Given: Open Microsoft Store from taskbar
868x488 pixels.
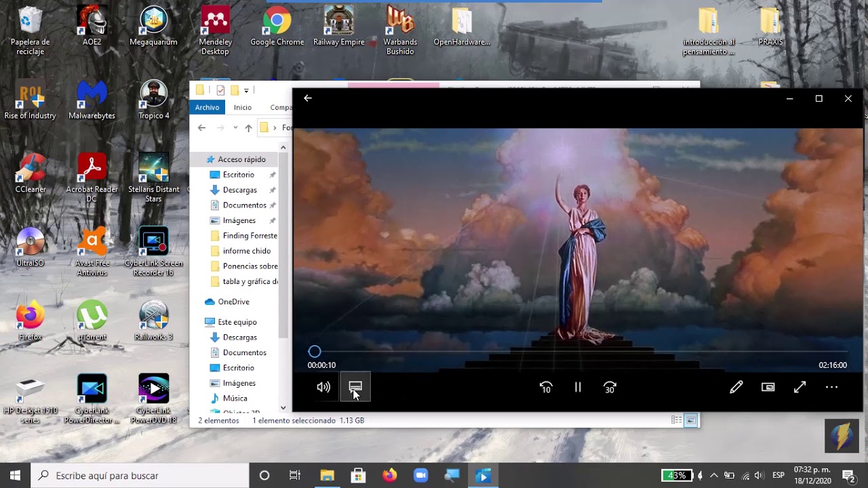Looking at the screenshot, I should point(358,476).
